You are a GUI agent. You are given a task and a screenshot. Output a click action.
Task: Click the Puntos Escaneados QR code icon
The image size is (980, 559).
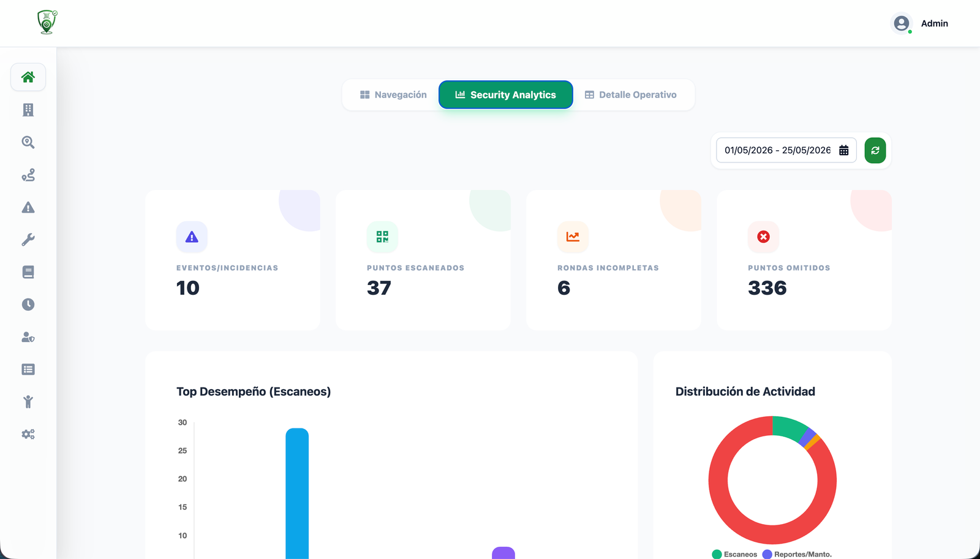tap(382, 237)
